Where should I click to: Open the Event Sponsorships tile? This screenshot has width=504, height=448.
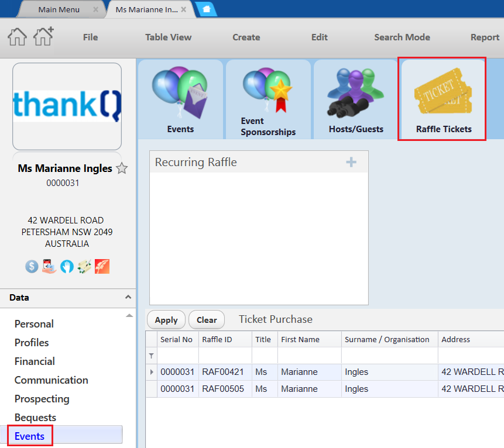(268, 99)
